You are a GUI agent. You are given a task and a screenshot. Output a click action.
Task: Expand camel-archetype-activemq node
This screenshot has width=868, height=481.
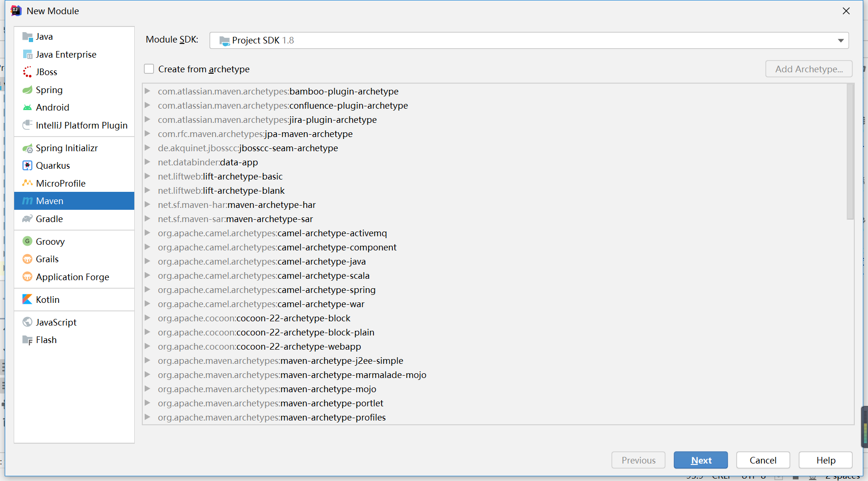click(x=148, y=232)
